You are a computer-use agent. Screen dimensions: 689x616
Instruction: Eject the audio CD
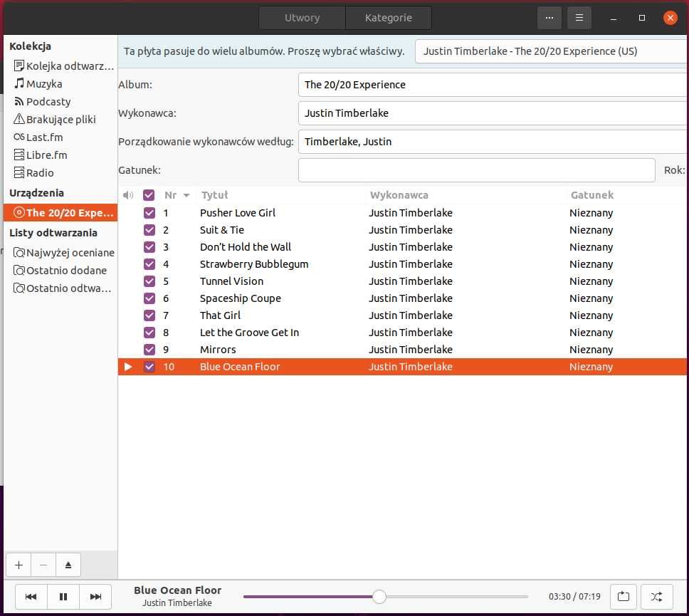coord(68,565)
